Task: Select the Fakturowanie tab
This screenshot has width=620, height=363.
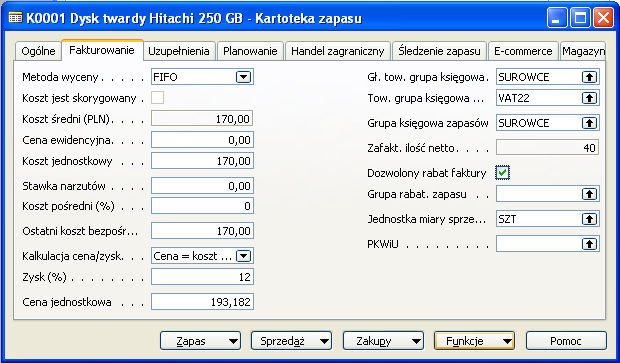Action: (x=102, y=50)
